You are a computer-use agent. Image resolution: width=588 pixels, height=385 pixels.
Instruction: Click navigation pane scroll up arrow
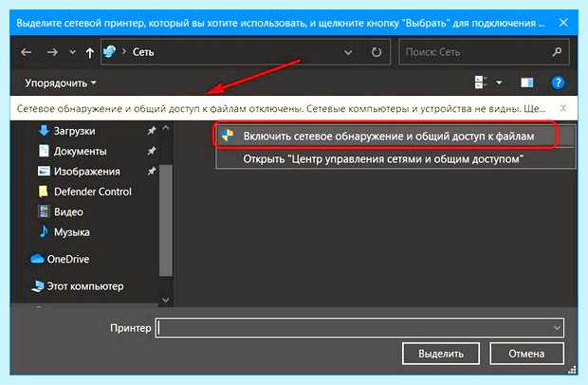166,128
